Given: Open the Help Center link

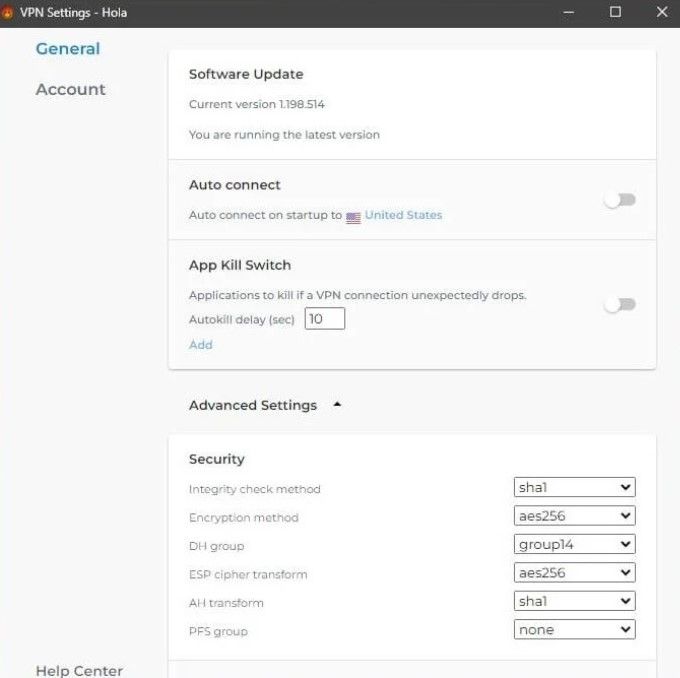Looking at the screenshot, I should tap(79, 670).
